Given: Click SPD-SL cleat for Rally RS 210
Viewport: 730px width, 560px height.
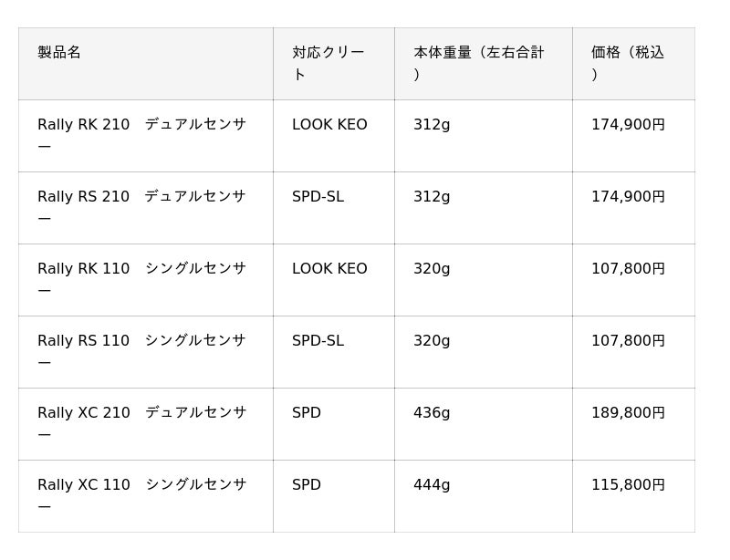Looking at the screenshot, I should tap(318, 197).
